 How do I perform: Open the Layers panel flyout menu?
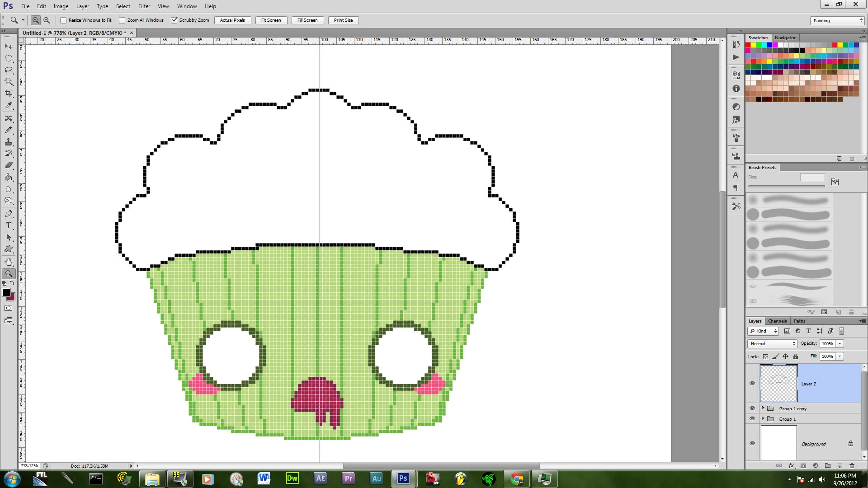862,321
